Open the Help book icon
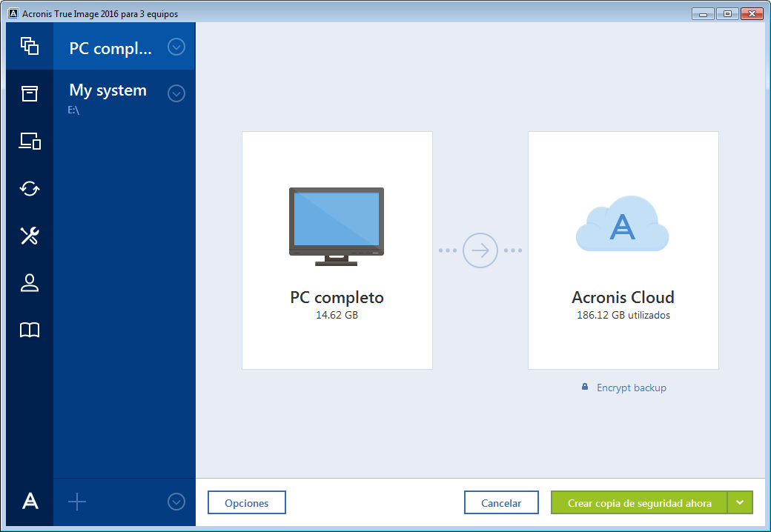The width and height of the screenshot is (771, 532). (x=30, y=330)
